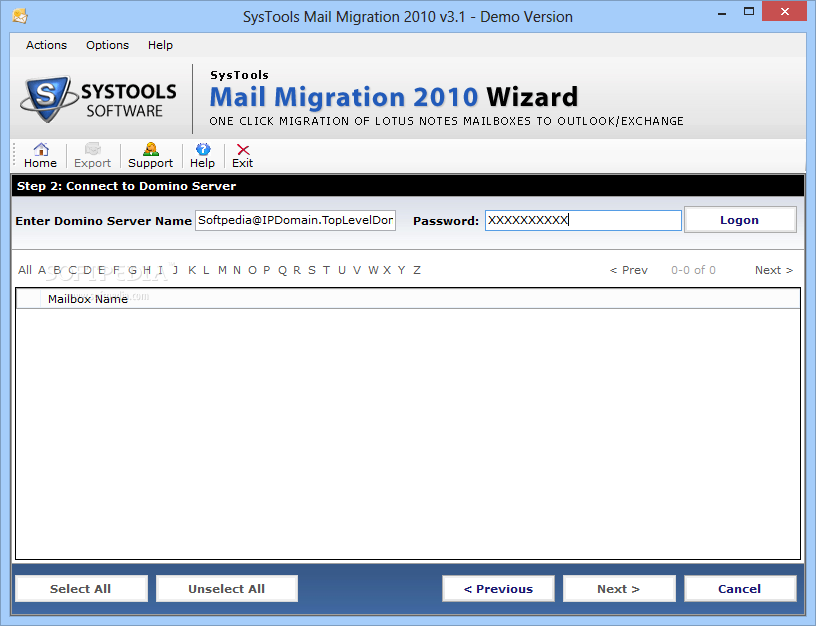Image resolution: width=816 pixels, height=626 pixels.
Task: Filter mailboxes by letter D
Action: point(87,270)
